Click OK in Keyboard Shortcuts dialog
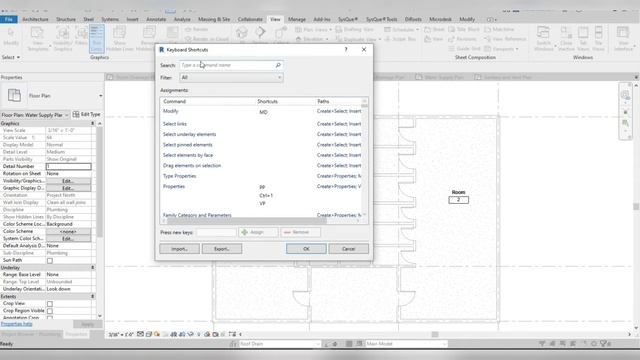The image size is (640, 360). coord(306,249)
